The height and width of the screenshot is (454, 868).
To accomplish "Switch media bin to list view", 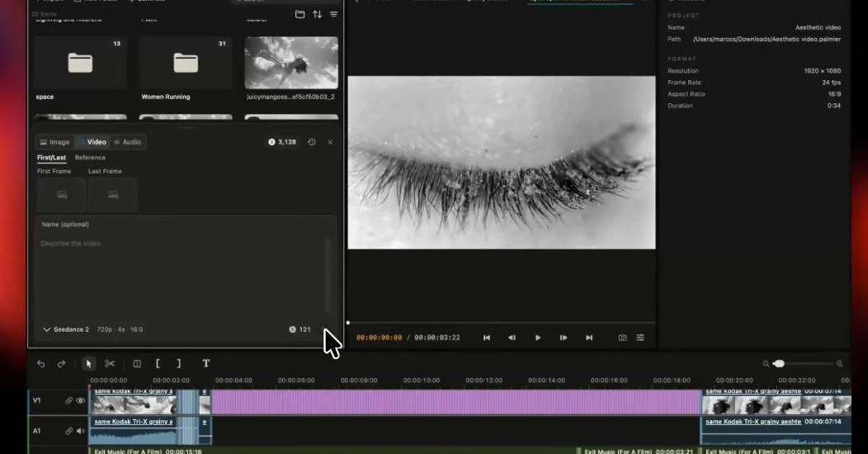I will [334, 14].
